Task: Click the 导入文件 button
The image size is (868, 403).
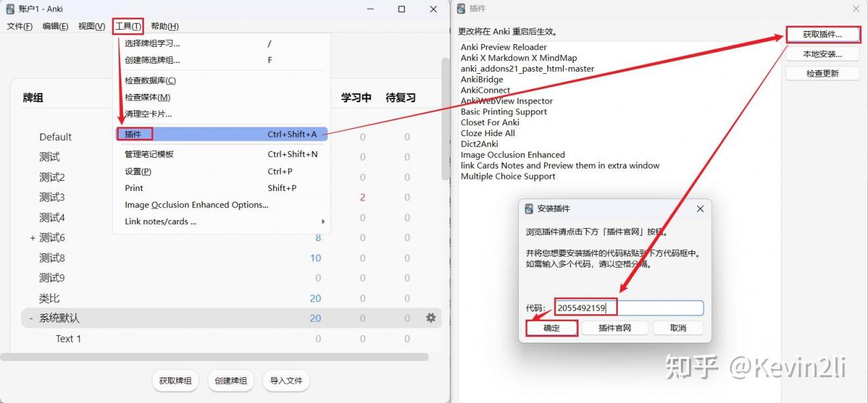Action: [x=286, y=381]
